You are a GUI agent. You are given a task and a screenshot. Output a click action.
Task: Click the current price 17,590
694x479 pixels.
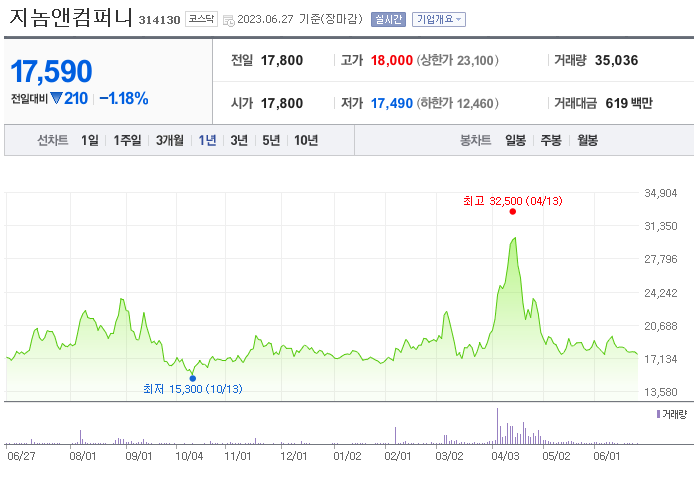coord(51,71)
